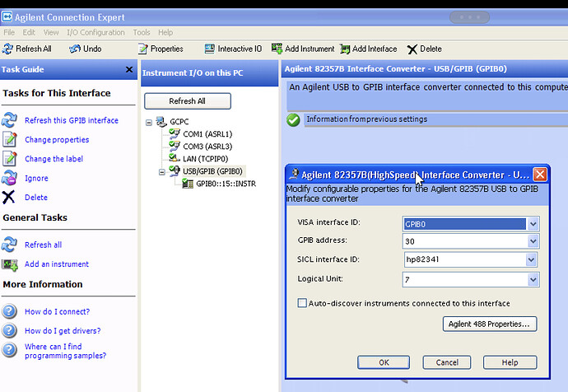
Task: Click the Add an instrument task icon
Action: pyautogui.click(x=10, y=265)
